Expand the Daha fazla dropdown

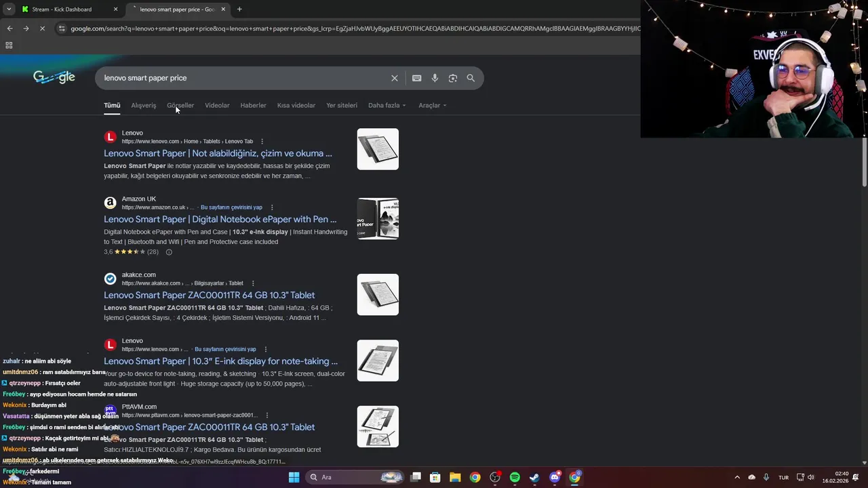tap(387, 105)
